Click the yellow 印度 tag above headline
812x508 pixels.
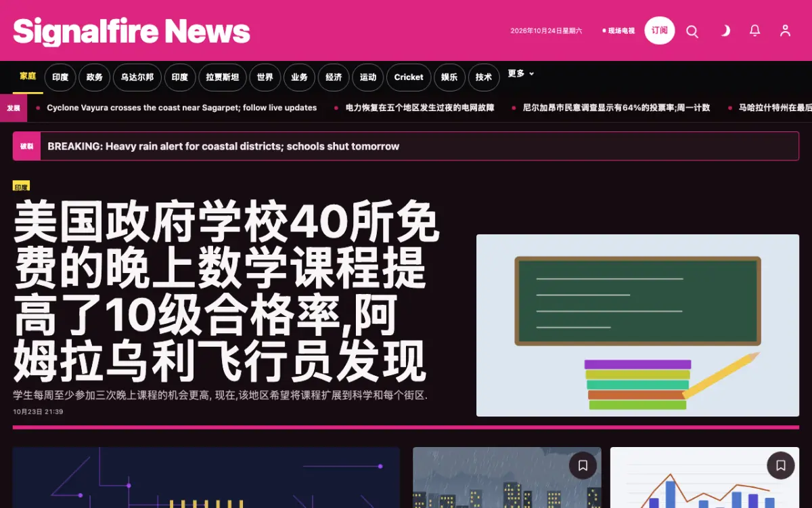[21, 187]
